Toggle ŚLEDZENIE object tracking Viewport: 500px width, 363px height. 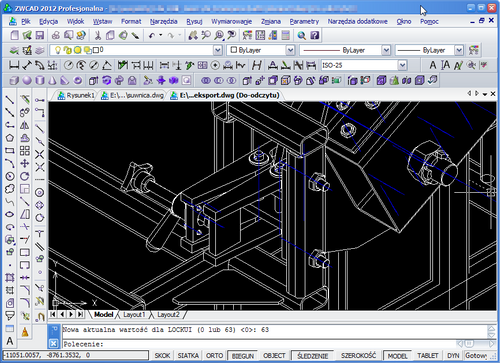coord(313,356)
